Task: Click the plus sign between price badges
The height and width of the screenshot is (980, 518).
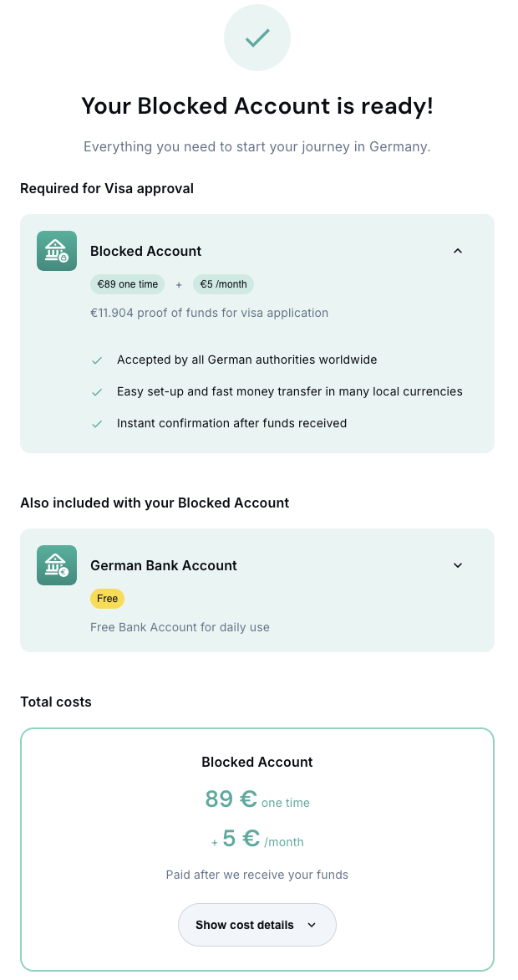Action: click(179, 285)
